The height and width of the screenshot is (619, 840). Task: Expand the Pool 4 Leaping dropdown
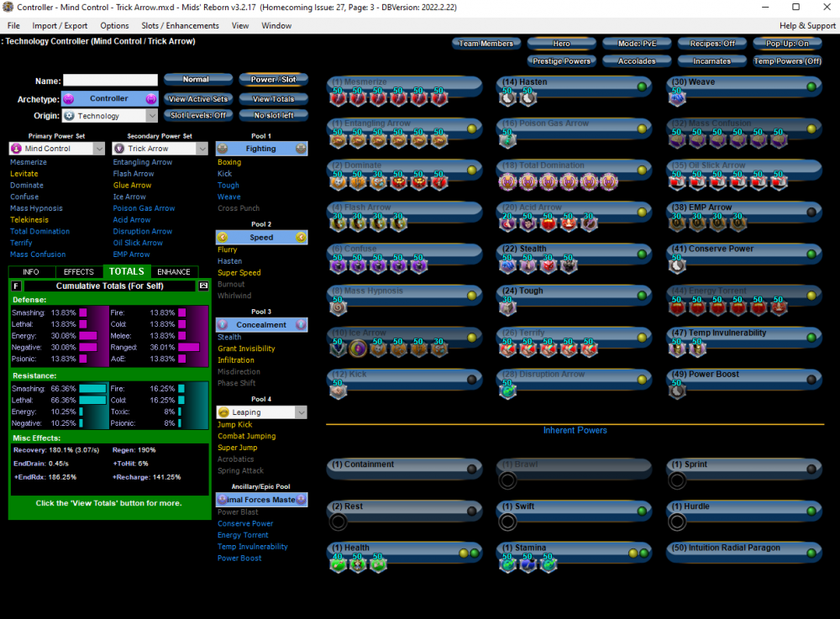pyautogui.click(x=261, y=412)
